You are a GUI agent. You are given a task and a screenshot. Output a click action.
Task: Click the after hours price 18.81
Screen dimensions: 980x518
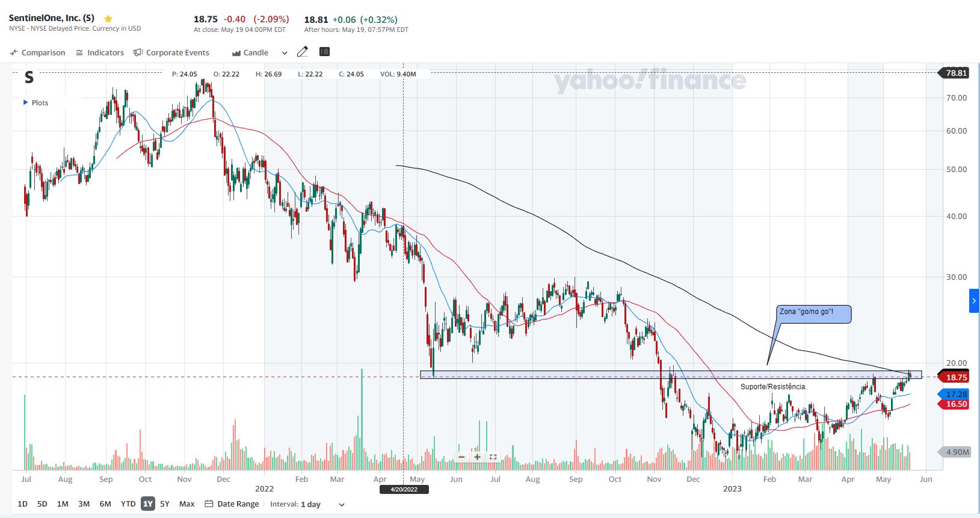click(x=316, y=20)
